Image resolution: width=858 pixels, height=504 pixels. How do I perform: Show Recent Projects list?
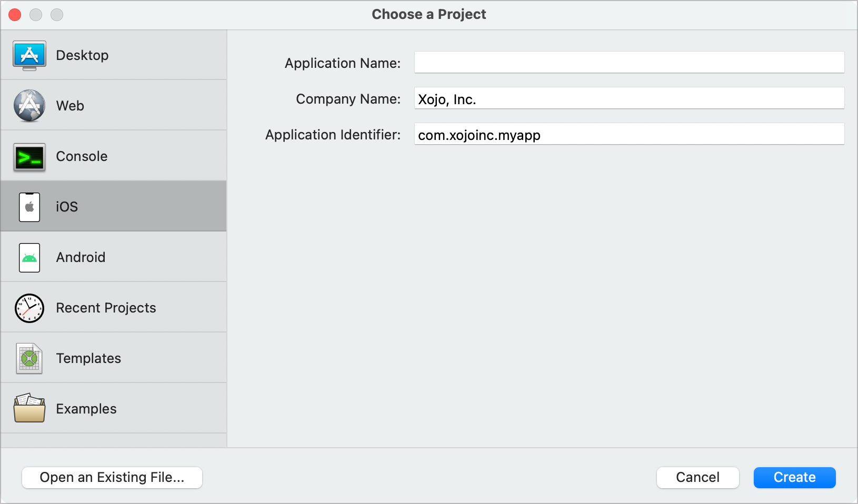pyautogui.click(x=106, y=308)
